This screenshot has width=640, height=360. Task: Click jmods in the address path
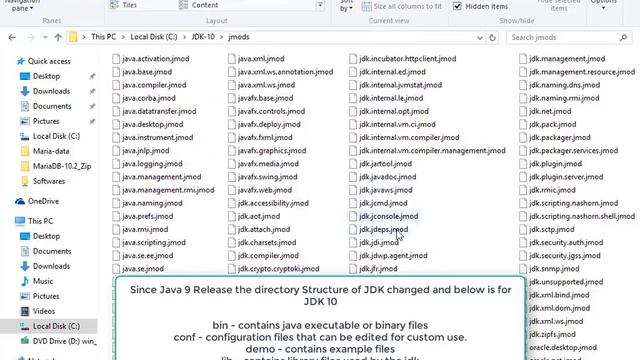[239, 37]
